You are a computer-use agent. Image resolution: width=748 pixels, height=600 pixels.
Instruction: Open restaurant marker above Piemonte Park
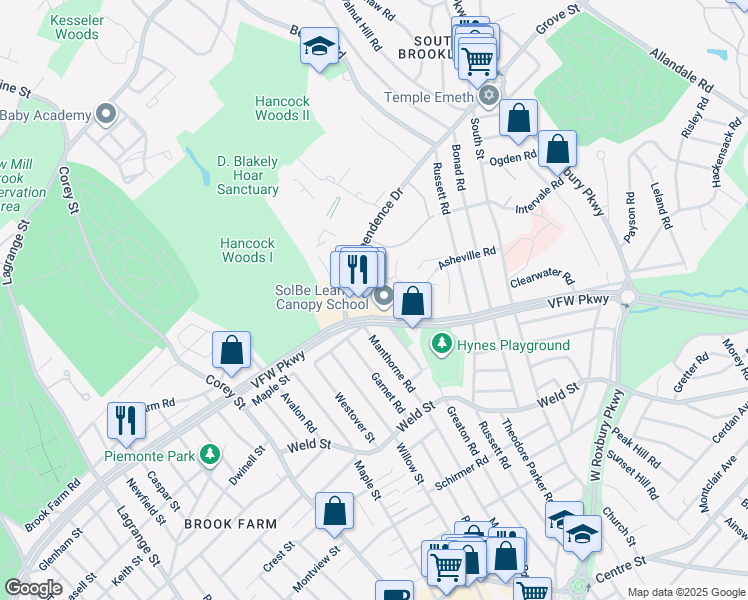point(126,422)
